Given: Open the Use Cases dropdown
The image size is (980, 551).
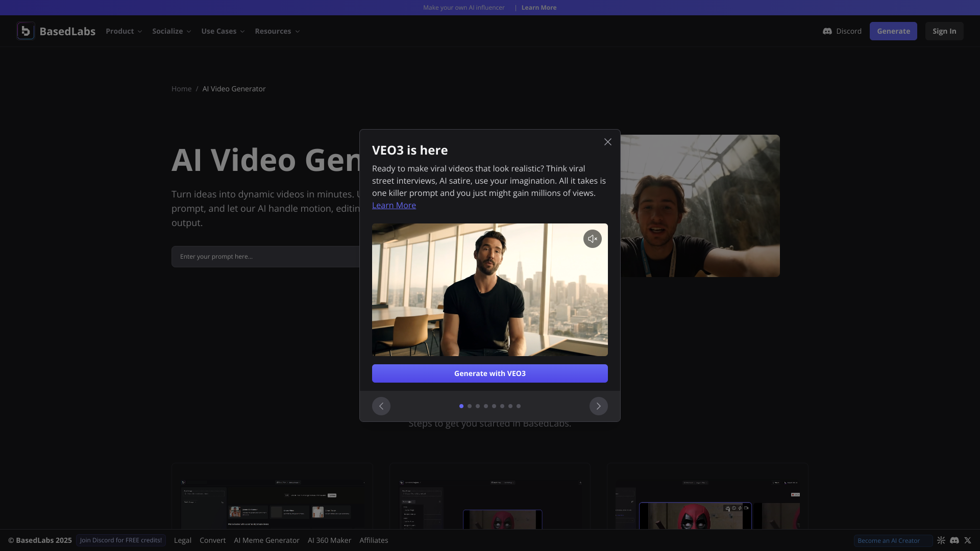Looking at the screenshot, I should 223,31.
